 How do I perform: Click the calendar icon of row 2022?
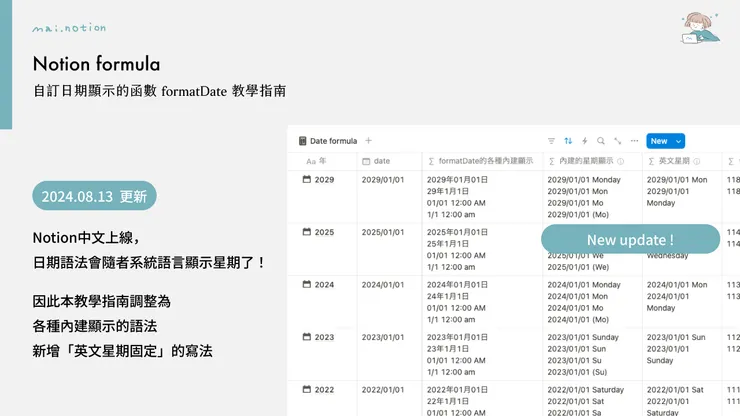point(307,389)
